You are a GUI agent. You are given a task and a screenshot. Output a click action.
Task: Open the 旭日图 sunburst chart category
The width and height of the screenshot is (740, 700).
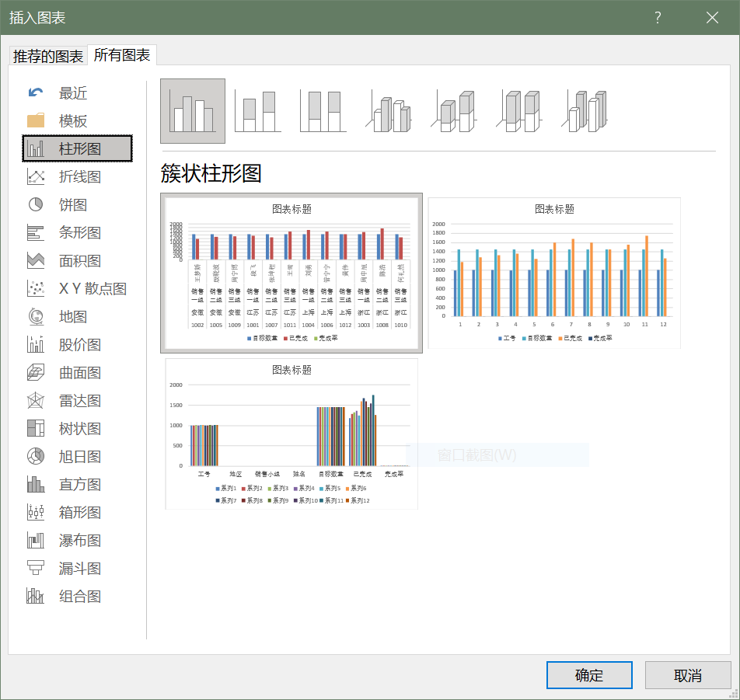pos(79,457)
